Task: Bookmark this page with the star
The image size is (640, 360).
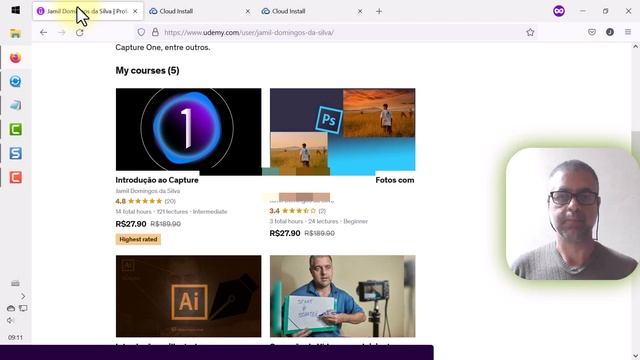Action: click(530, 32)
